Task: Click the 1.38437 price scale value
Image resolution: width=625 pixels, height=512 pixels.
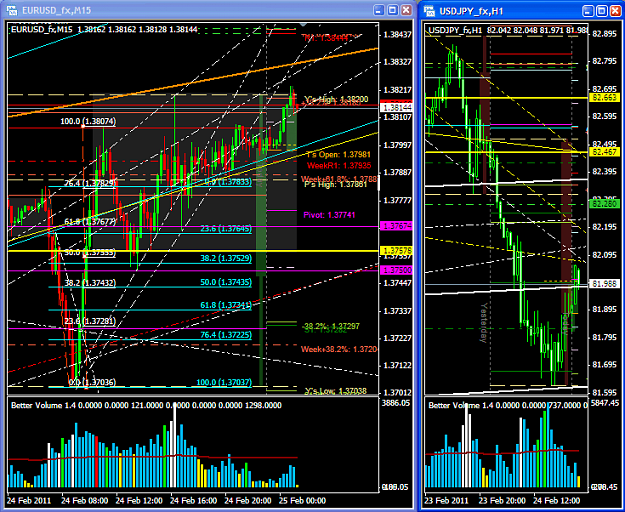Action: pyautogui.click(x=397, y=35)
